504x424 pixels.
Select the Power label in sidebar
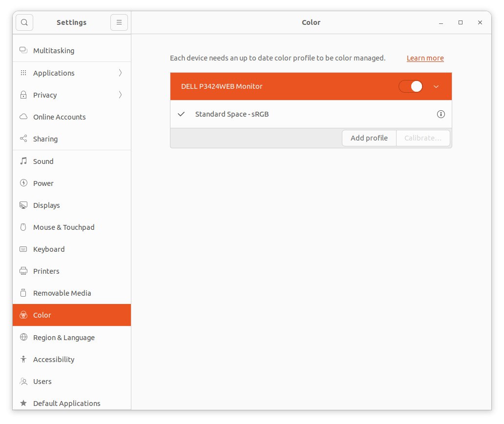tap(43, 183)
